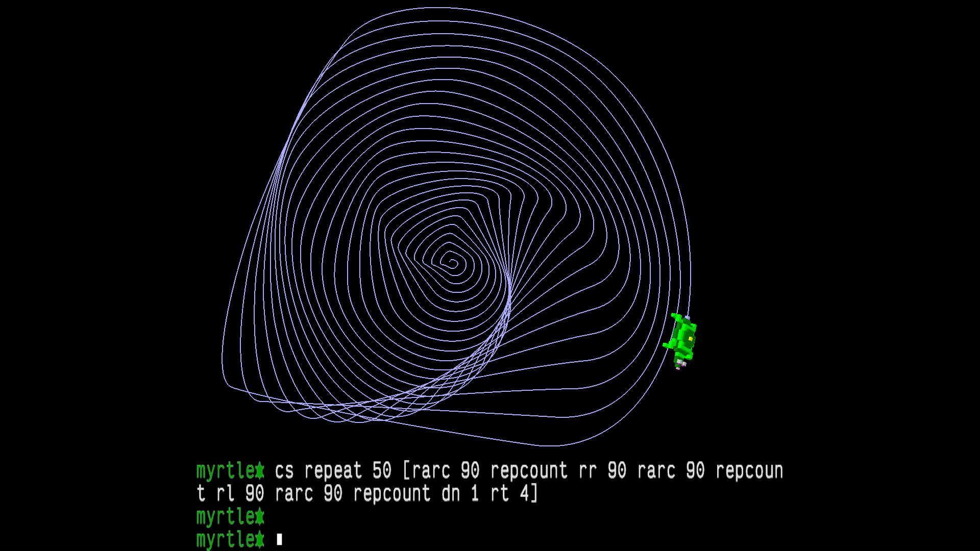Click the 'cs' command word

[284, 471]
